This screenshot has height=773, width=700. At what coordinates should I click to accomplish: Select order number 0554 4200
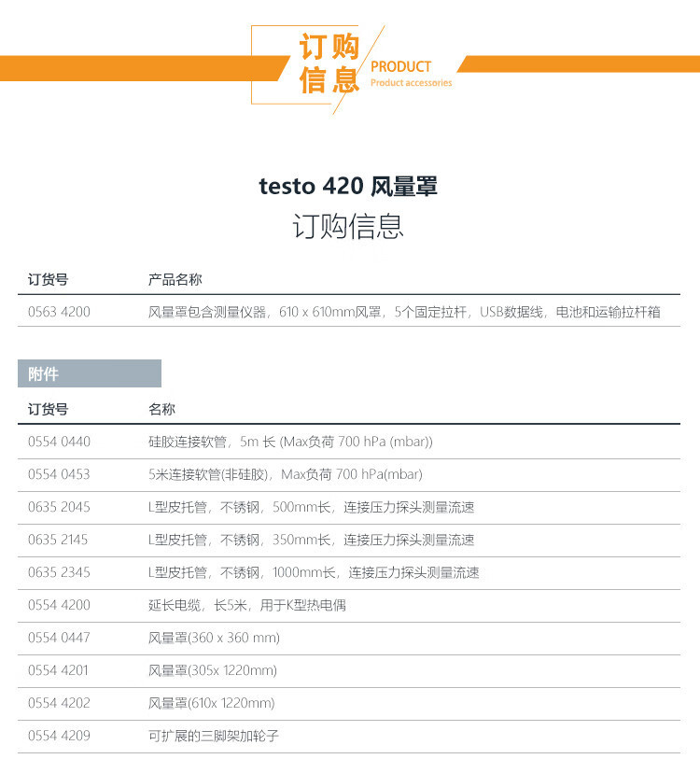click(59, 605)
